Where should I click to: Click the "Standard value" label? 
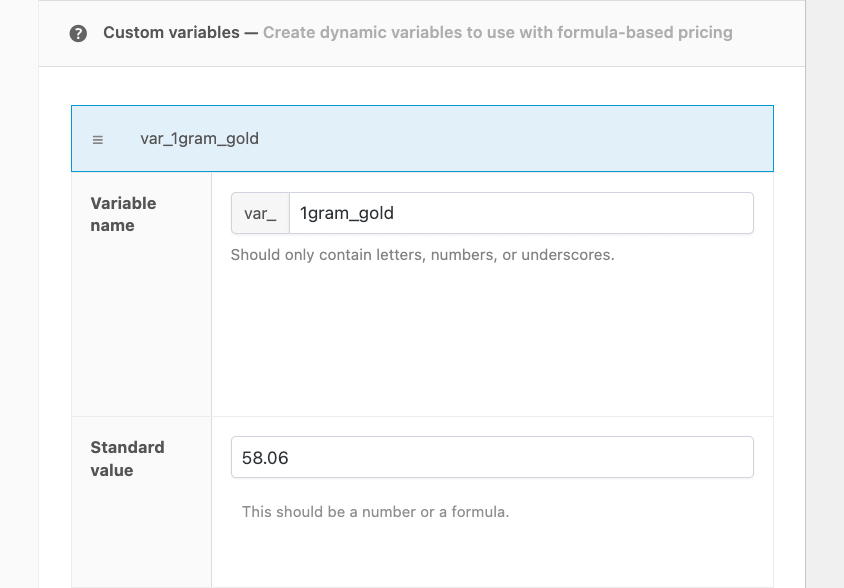point(127,458)
